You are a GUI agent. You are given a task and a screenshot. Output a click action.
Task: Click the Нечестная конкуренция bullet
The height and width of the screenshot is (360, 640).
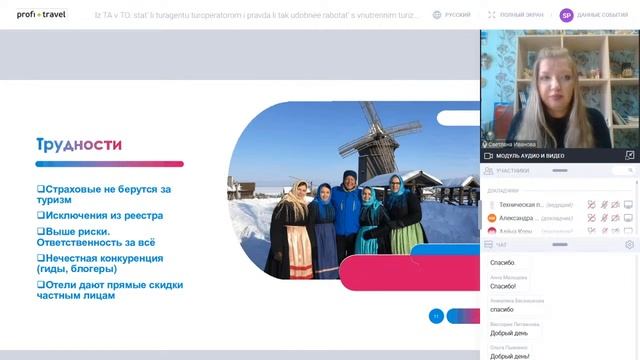tap(100, 263)
